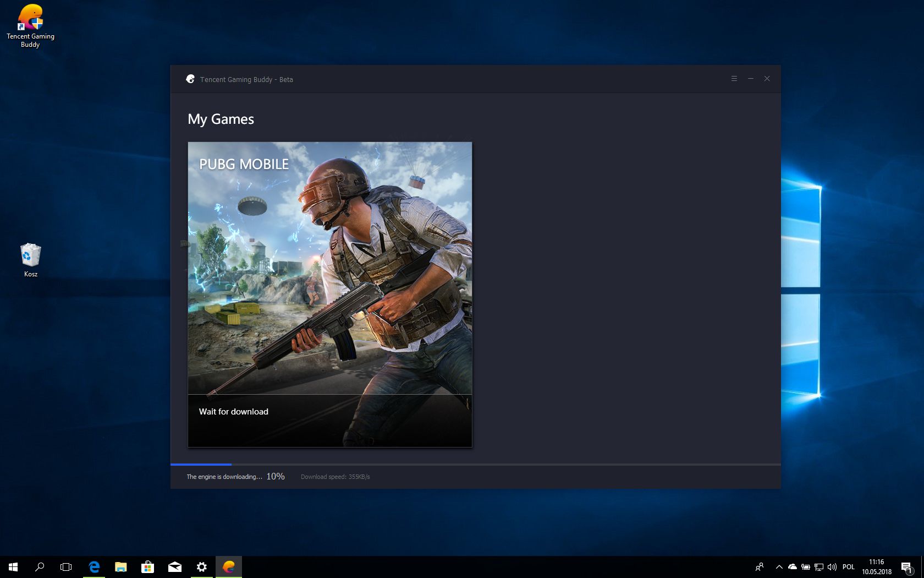Click the 'Wait for download' label
The image size is (924, 578).
[x=234, y=412]
